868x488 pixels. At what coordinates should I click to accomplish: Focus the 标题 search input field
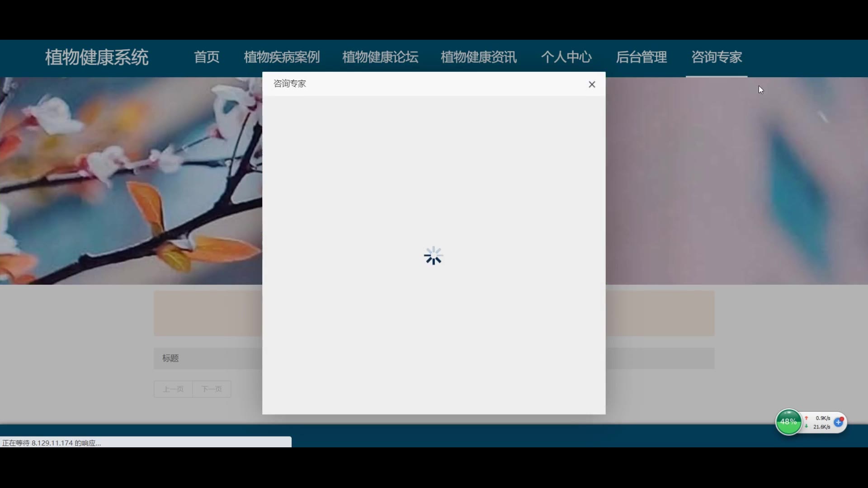(x=208, y=358)
